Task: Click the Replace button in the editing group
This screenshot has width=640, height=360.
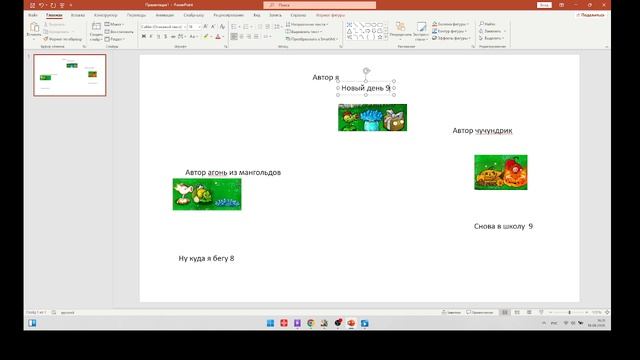Action: 492,31
